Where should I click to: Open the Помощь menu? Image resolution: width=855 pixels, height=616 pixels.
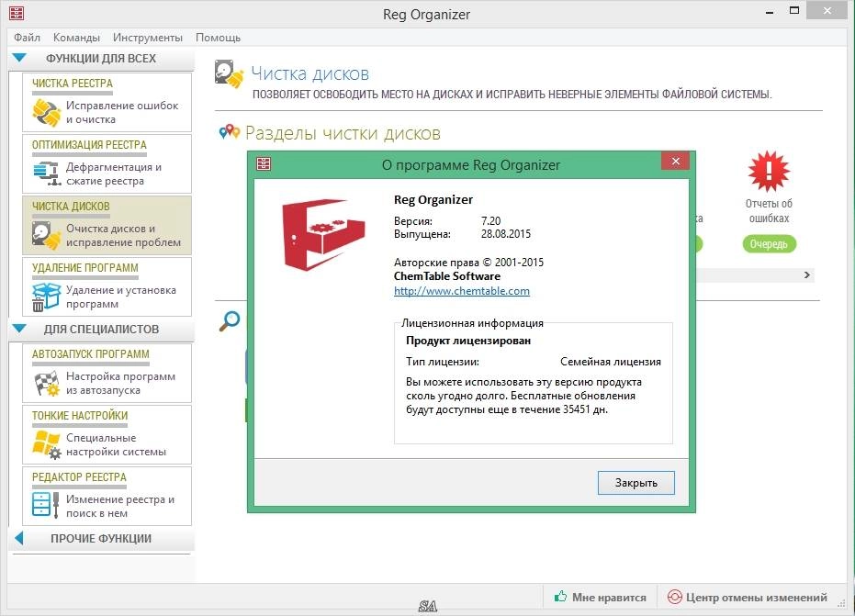pyautogui.click(x=218, y=38)
